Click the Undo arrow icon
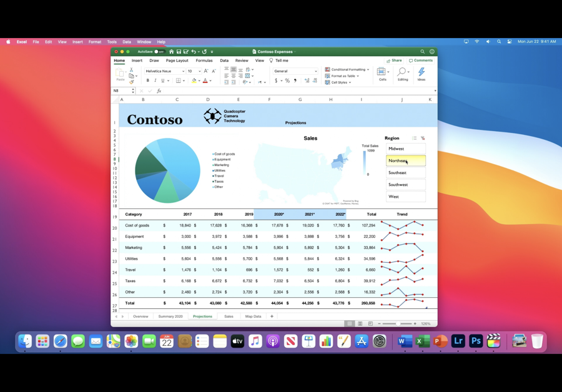This screenshot has height=392, width=562. (194, 52)
